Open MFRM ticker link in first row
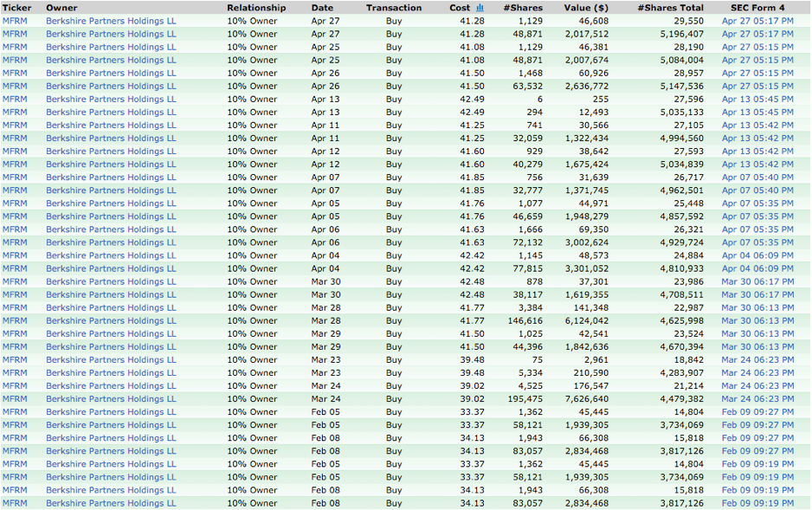The width and height of the screenshot is (812, 510). tap(15, 21)
